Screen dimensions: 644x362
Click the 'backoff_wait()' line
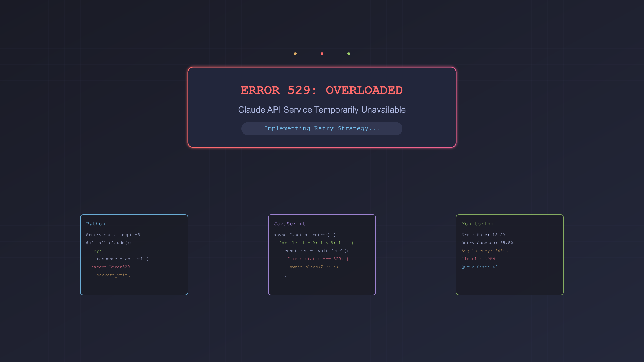click(114, 275)
